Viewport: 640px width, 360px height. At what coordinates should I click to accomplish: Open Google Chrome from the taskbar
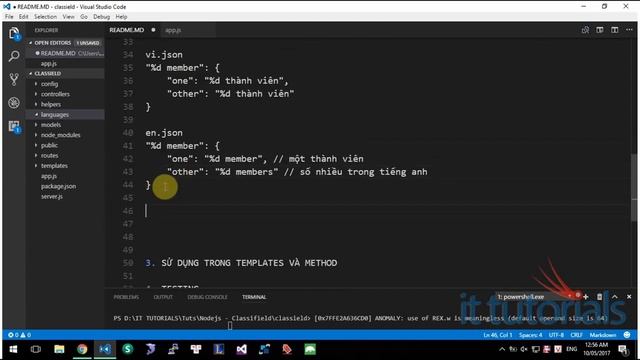pos(82,349)
